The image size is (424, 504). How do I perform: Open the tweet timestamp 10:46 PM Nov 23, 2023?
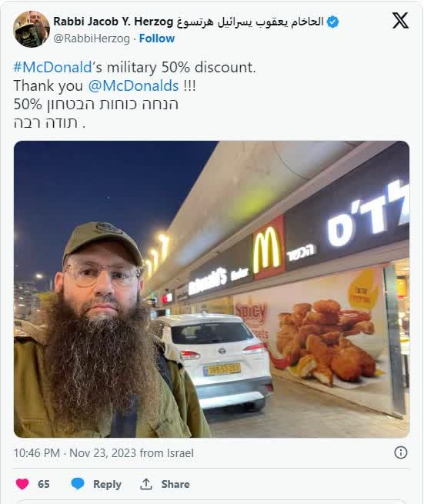76,453
